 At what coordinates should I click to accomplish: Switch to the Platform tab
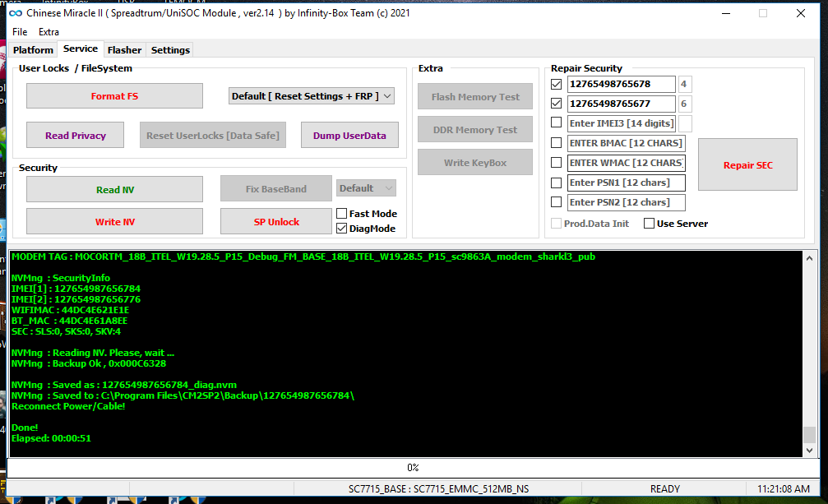(x=33, y=50)
